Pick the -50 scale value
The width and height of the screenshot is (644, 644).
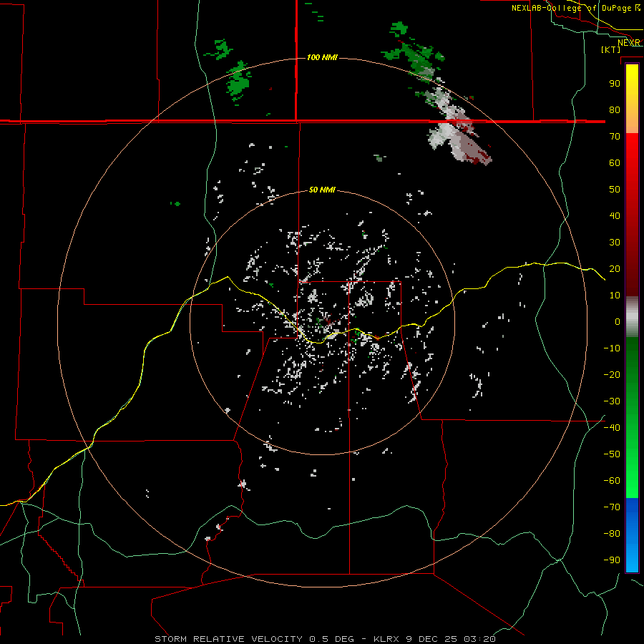612,454
